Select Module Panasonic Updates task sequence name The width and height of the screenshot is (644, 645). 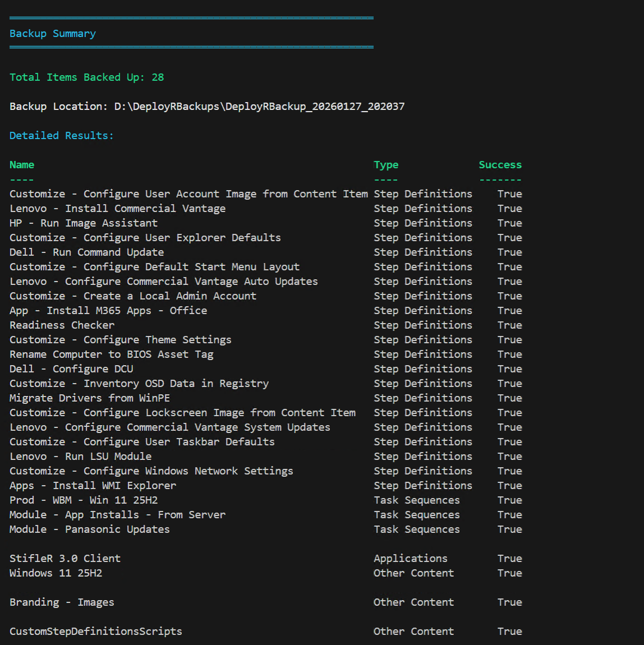pyautogui.click(x=89, y=529)
